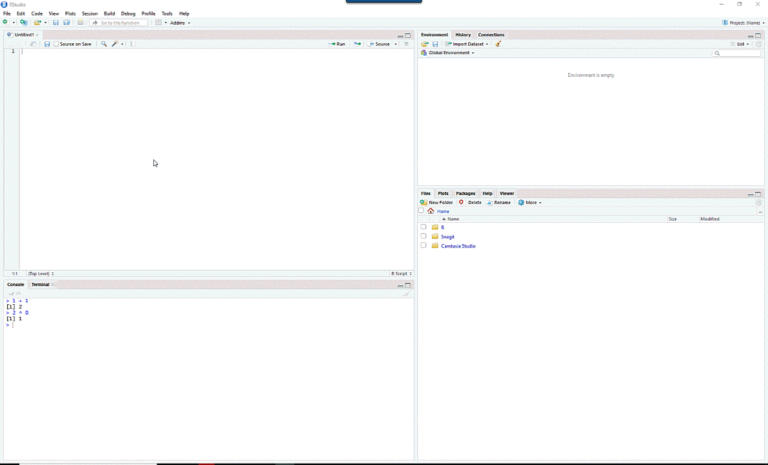Screen dimensions: 768x465
Task: Open the Import Dataset dropdown
Action: point(467,44)
